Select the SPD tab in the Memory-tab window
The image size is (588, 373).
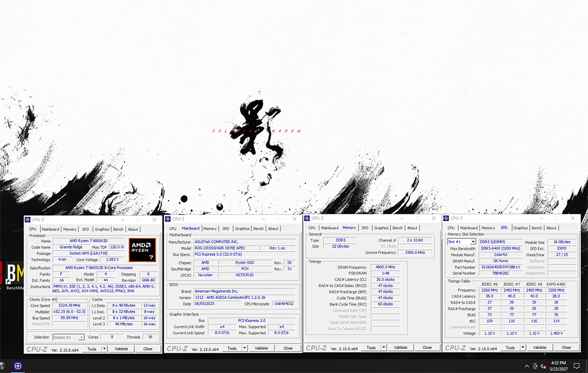pos(365,228)
